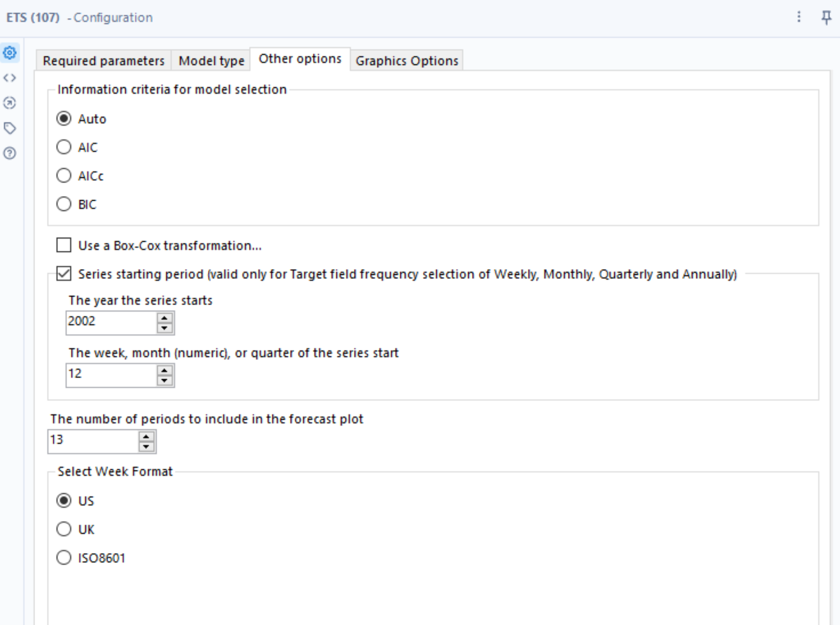Viewport: 840px width, 625px height.
Task: Open the three-dot options menu
Action: 798,17
